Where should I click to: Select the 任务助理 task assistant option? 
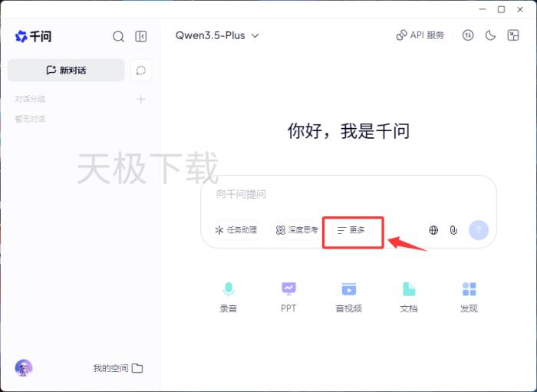[235, 230]
